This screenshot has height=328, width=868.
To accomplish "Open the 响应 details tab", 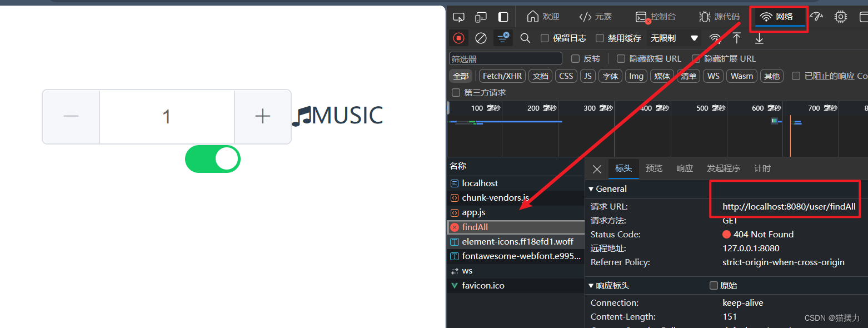I will tap(685, 168).
